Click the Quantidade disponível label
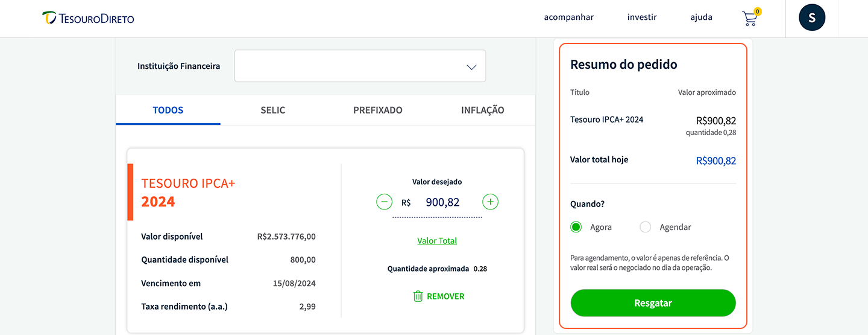The width and height of the screenshot is (868, 335). [184, 260]
